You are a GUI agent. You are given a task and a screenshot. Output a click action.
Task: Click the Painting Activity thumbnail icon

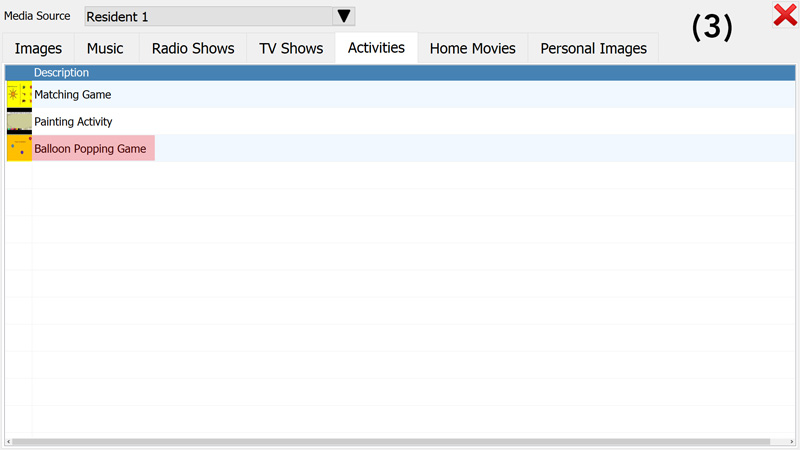pyautogui.click(x=19, y=122)
